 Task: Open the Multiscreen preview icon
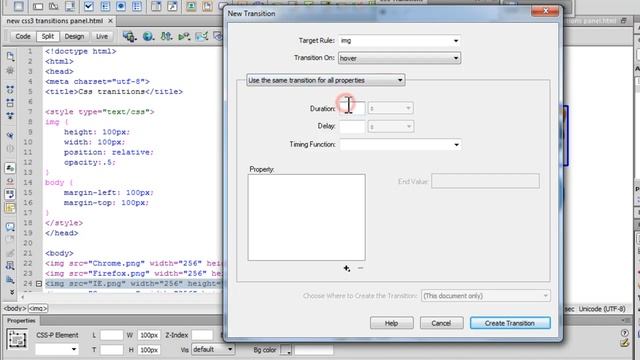pyautogui.click(x=129, y=36)
